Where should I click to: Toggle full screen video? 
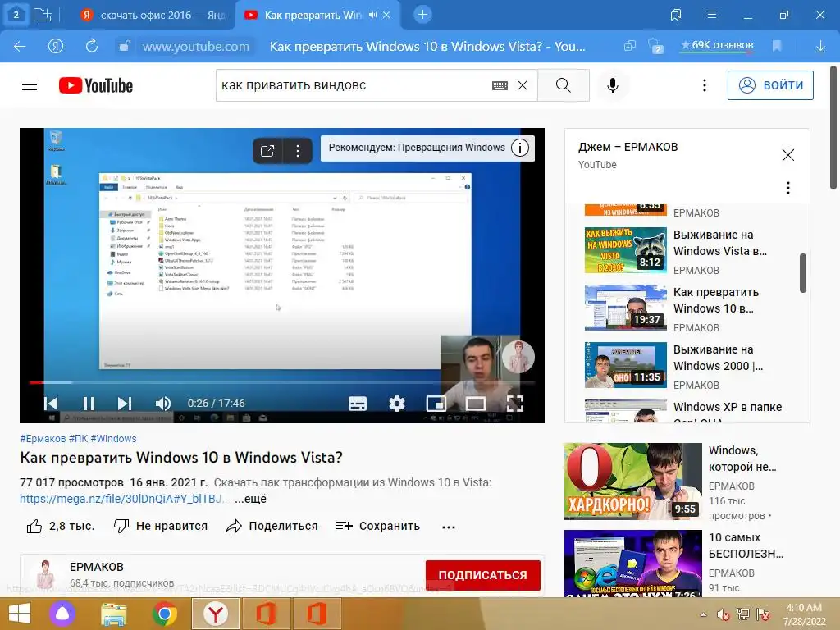pyautogui.click(x=515, y=404)
